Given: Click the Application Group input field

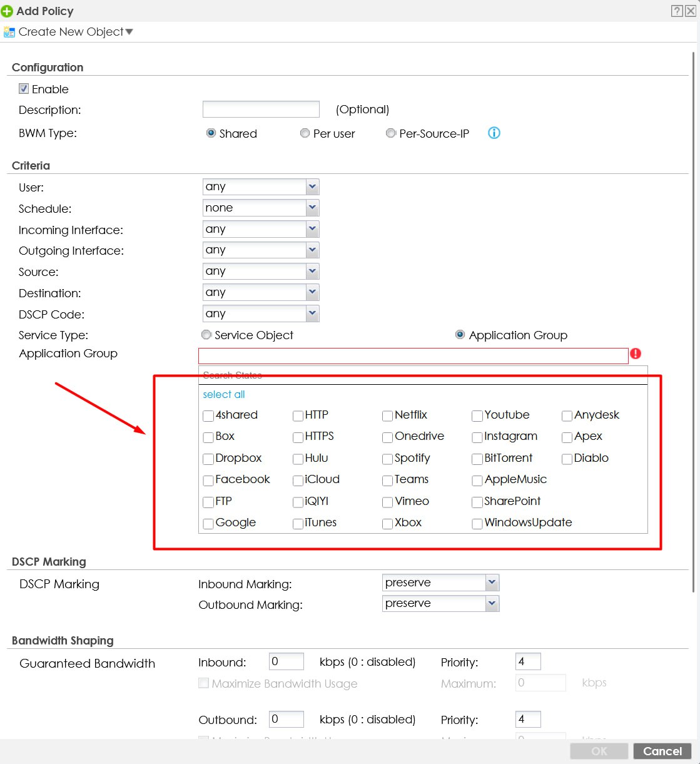Looking at the screenshot, I should coord(413,355).
